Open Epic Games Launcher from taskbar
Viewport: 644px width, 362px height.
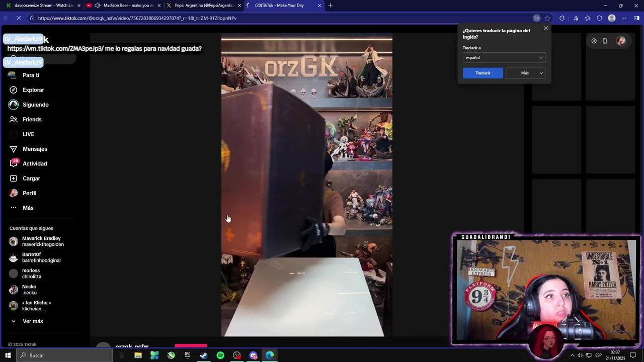click(187, 355)
